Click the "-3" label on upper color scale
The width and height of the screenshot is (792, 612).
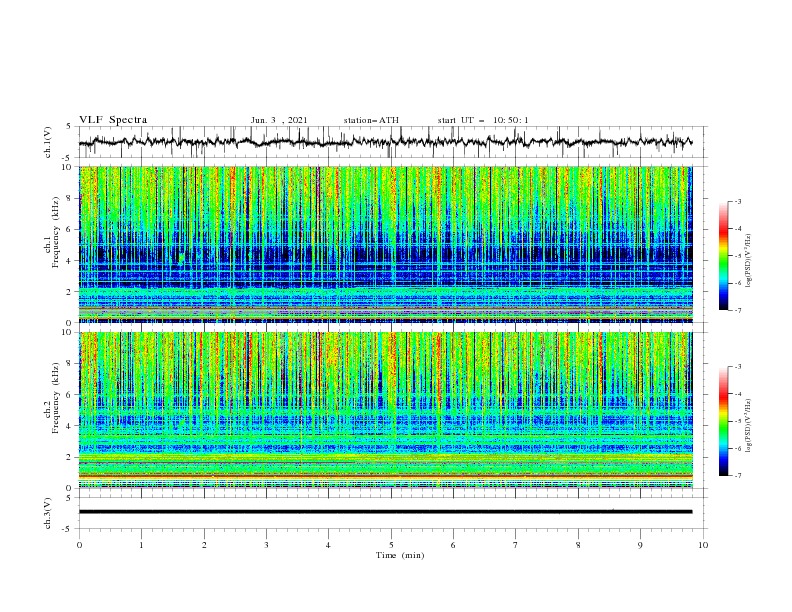coord(738,201)
